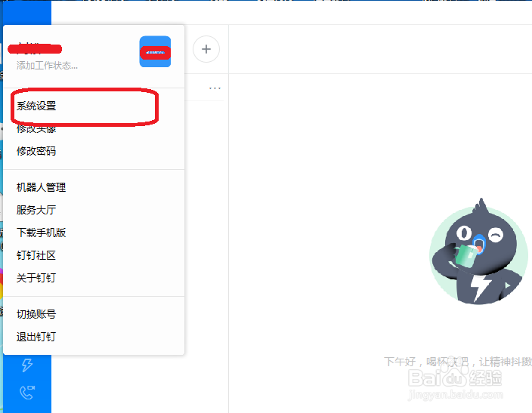Screen dimensions: 532x413
Task: Select 关于钉钉 menu entry
Action: pyautogui.click(x=36, y=278)
